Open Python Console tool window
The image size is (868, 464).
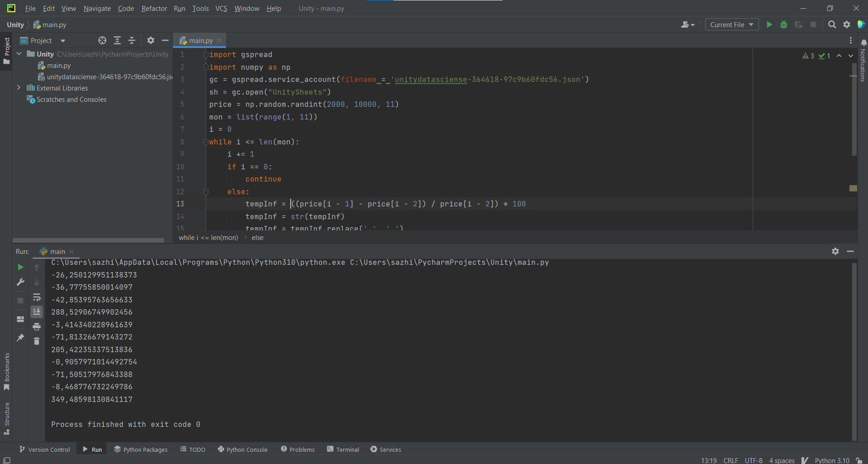243,449
